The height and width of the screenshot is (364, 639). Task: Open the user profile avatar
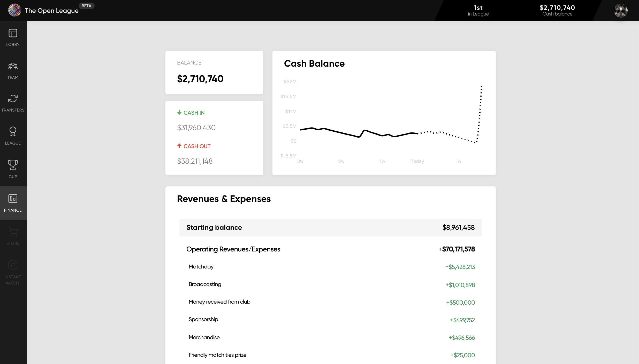(x=620, y=11)
